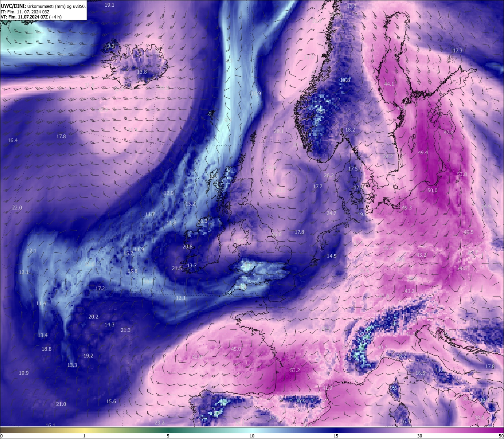The width and height of the screenshot is (504, 439).
Task: Select the 15.2 value west of Scotland
Action: (190, 204)
